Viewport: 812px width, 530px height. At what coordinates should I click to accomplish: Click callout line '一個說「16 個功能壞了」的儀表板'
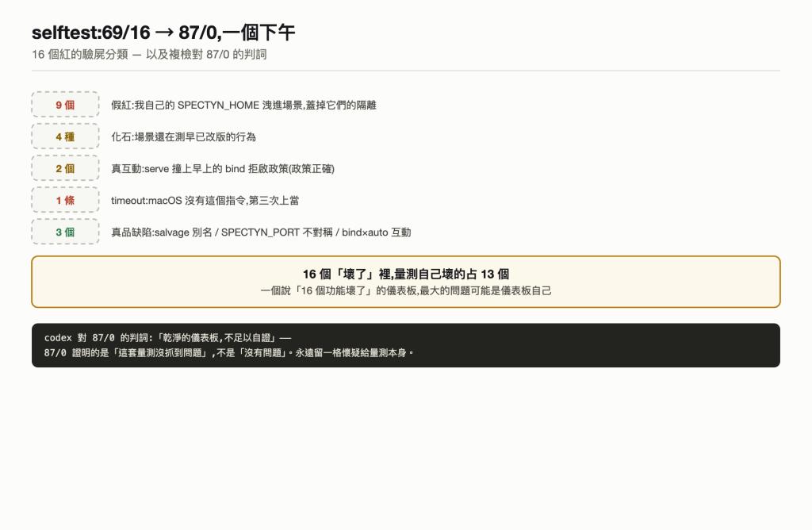[x=338, y=290]
